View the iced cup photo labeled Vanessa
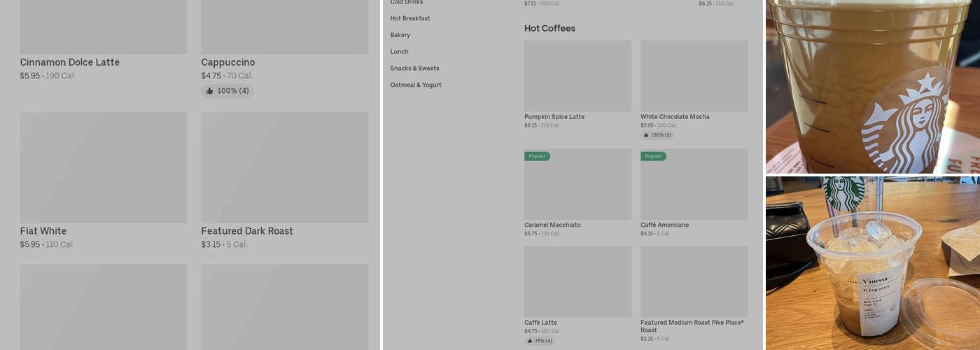The height and width of the screenshot is (350, 980). (872, 263)
